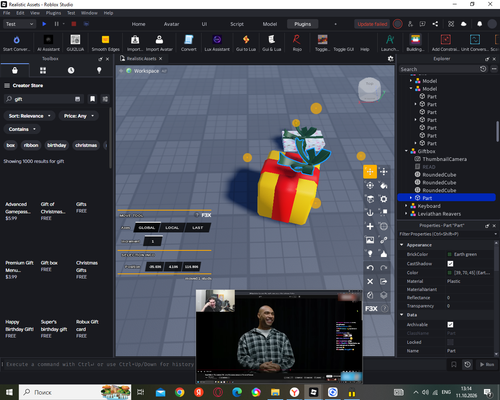Click the Update failed button
The image size is (500, 400).
pyautogui.click(x=372, y=24)
